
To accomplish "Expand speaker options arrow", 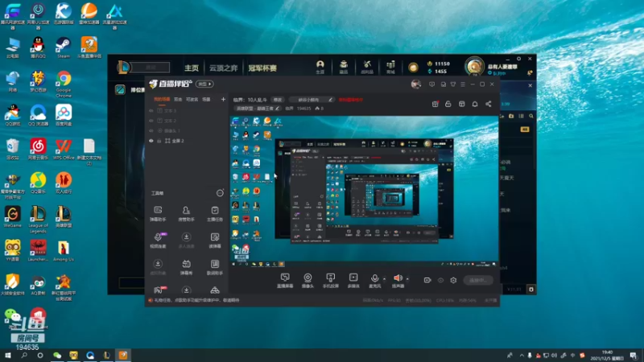I will click(x=407, y=278).
